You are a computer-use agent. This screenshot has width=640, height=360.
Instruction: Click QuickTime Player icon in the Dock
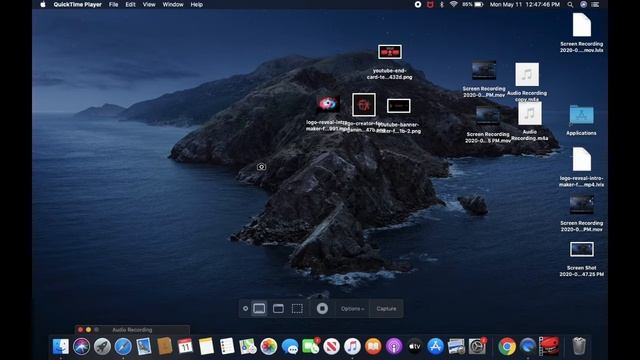click(528, 347)
